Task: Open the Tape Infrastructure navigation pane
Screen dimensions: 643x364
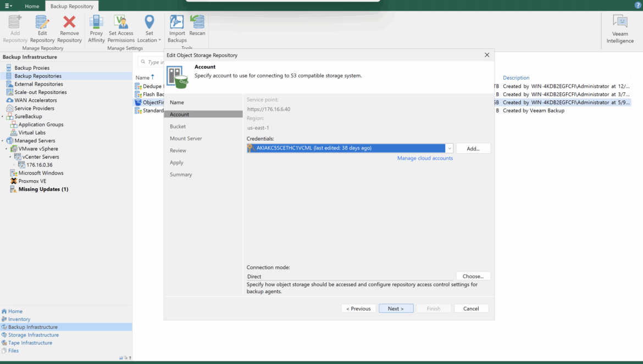Action: tap(30, 343)
